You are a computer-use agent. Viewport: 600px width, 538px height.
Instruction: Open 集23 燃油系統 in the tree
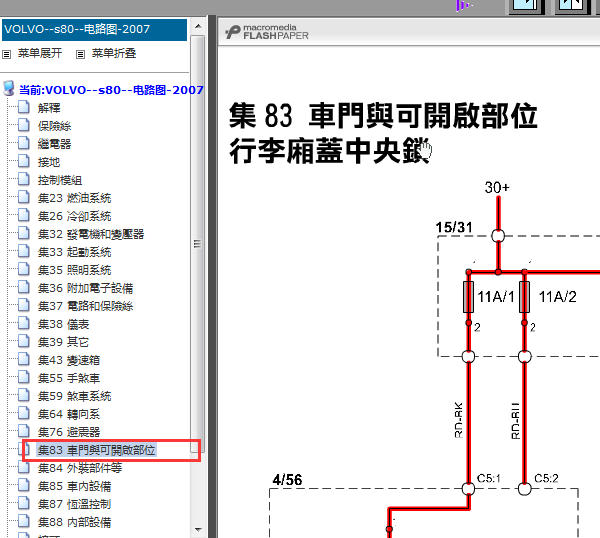[75, 198]
